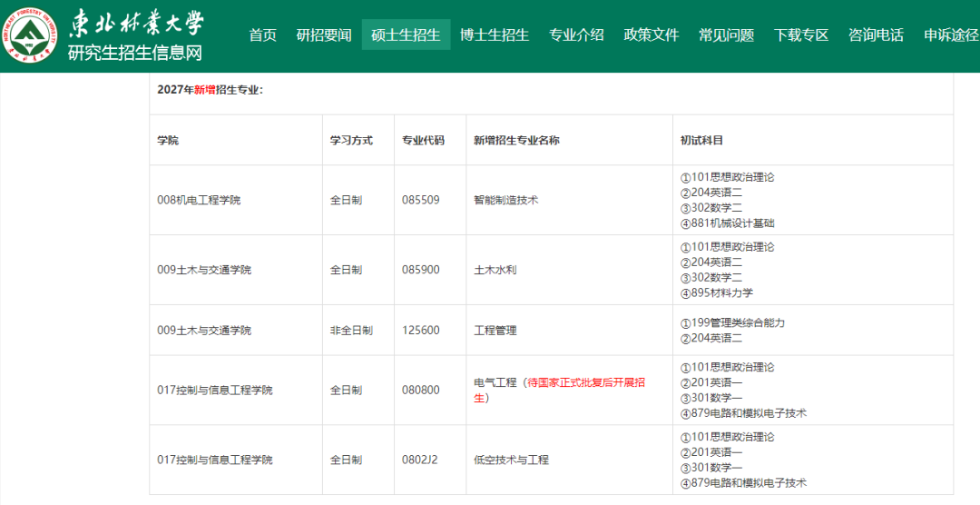Click the code 080800
Screen dimensions: 980x505
pyautogui.click(x=421, y=391)
